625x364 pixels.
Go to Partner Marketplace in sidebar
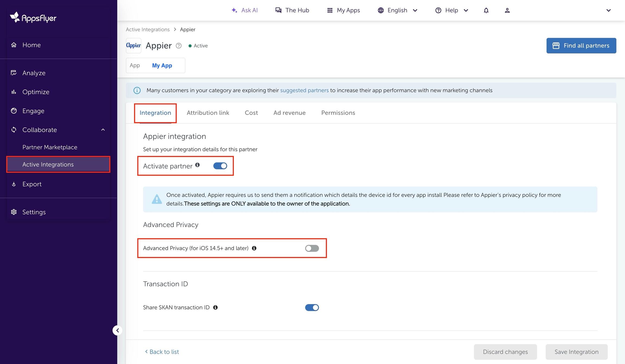[50, 147]
